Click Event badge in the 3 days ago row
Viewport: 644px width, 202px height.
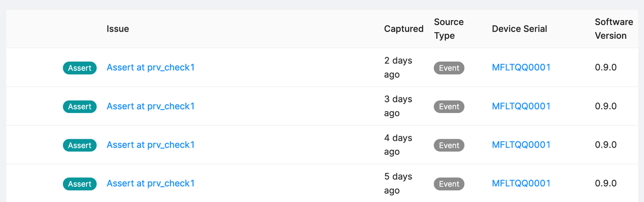[x=449, y=107]
